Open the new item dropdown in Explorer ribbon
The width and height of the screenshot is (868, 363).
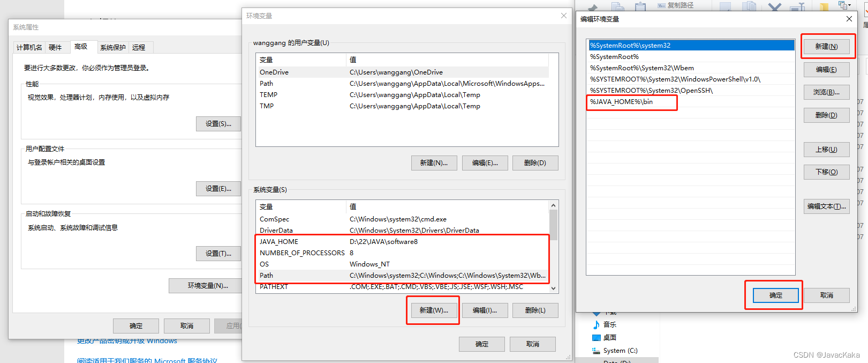[846, 5]
